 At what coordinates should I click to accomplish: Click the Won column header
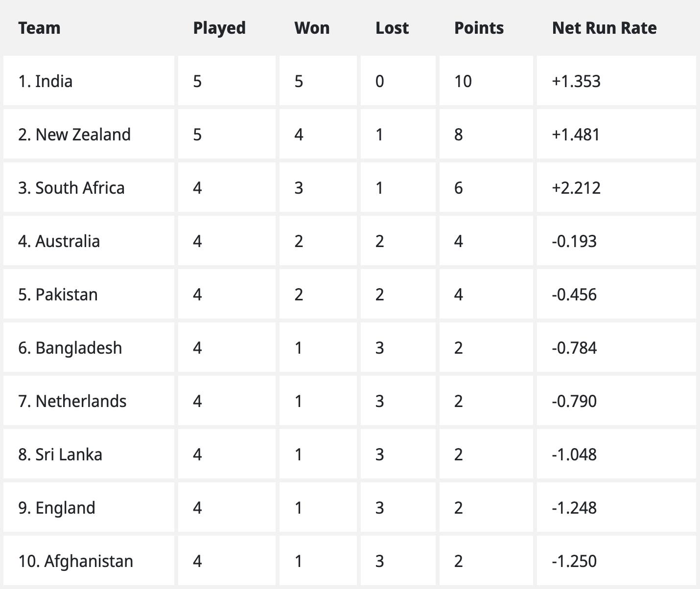coord(312,28)
